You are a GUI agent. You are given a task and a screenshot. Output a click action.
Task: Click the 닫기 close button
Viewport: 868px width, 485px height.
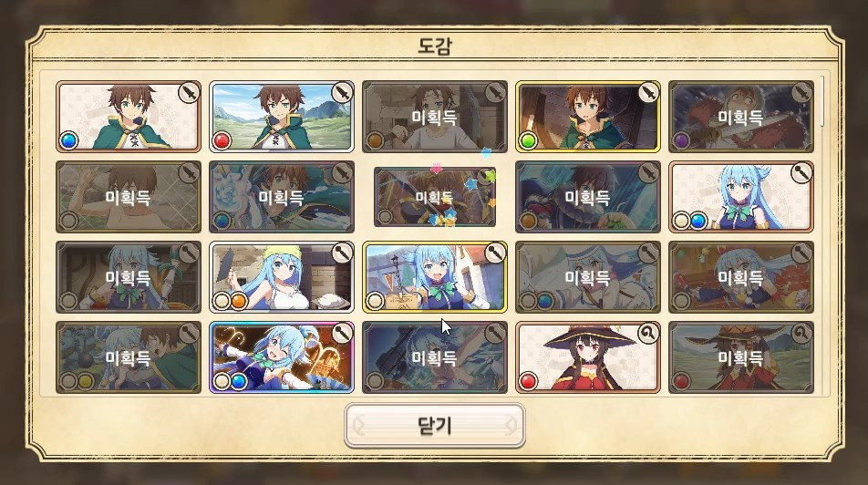(435, 425)
